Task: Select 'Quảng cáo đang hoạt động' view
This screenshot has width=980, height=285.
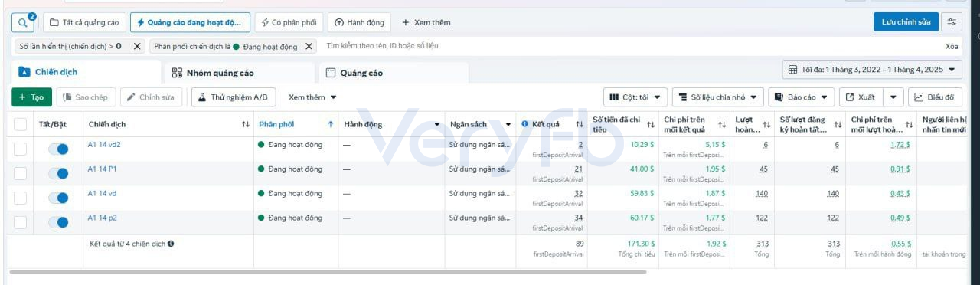Action: pos(190,22)
